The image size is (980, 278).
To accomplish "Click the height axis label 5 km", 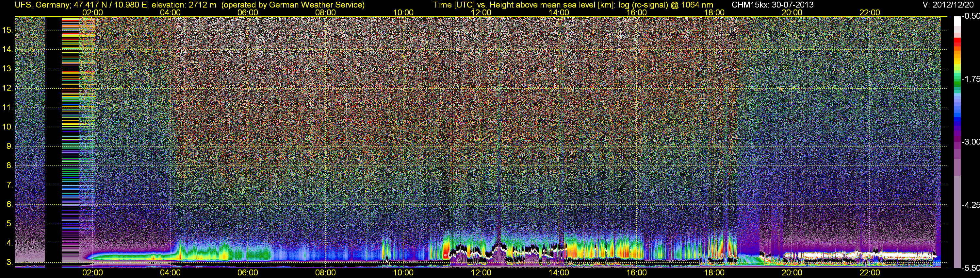I will tap(9, 223).
